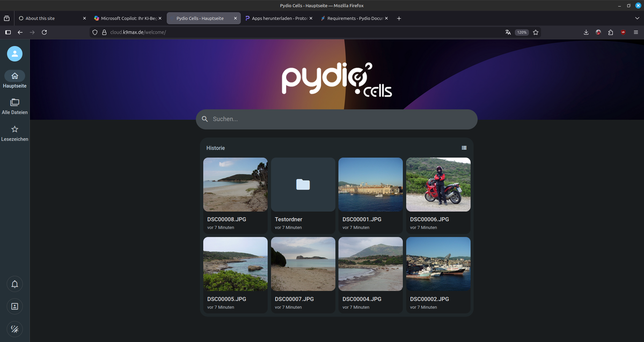
Task: Open the user avatar menu in Pydio sidebar
Action: point(14,54)
